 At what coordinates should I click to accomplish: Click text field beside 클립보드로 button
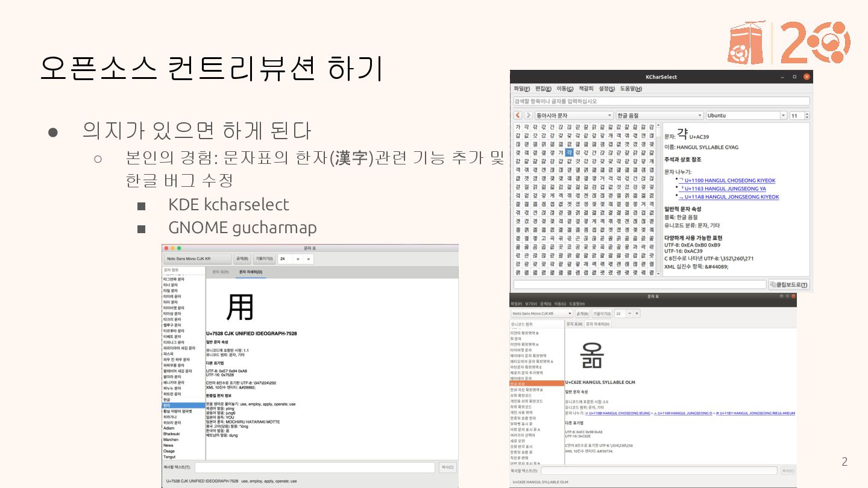[640, 284]
